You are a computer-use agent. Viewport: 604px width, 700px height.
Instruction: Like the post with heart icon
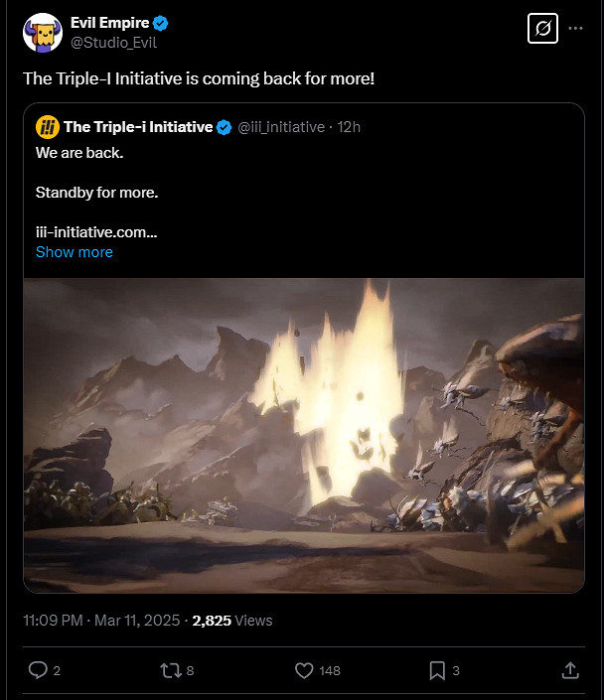(x=305, y=670)
